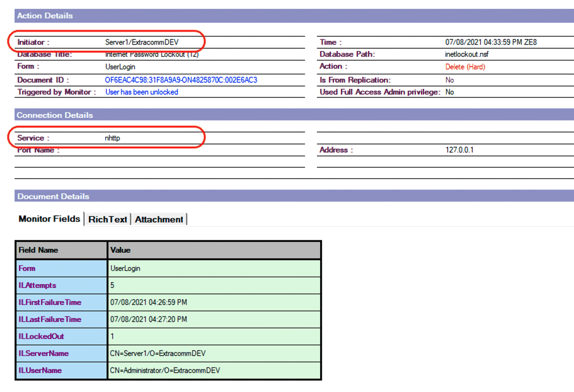
Task: Select the Time value ending in ZE8
Action: coord(491,42)
